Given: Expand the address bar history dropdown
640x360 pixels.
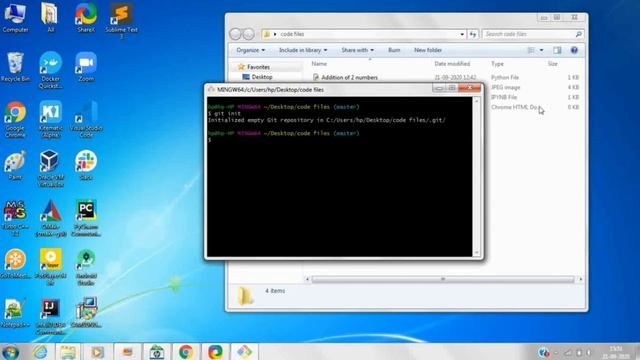Looking at the screenshot, I should pyautogui.click(x=462, y=34).
